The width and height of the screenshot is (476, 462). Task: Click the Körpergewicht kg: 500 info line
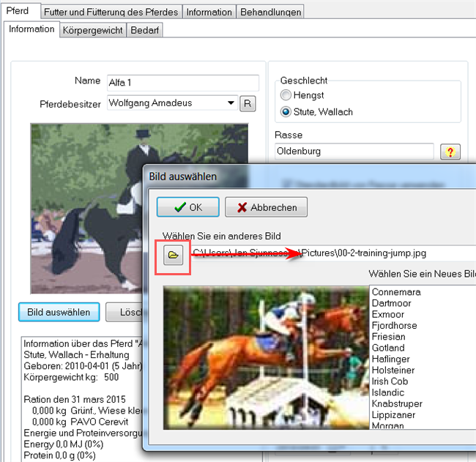coord(71,377)
